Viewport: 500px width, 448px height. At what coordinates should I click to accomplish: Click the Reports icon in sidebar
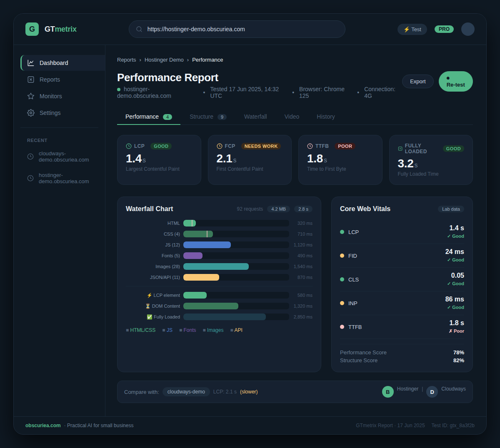pos(31,80)
